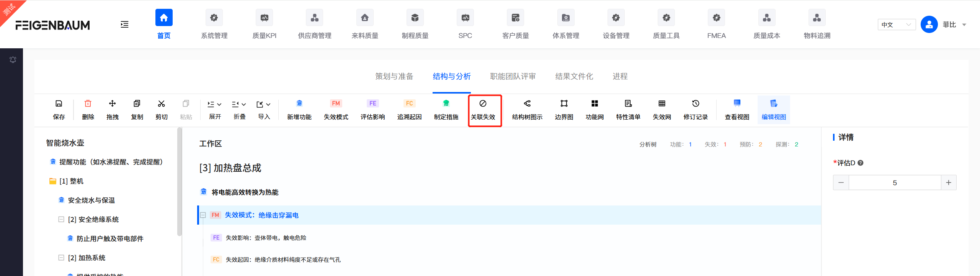The image size is (980, 276).
Task: Open 边界图 boundary diagram
Action: [564, 110]
